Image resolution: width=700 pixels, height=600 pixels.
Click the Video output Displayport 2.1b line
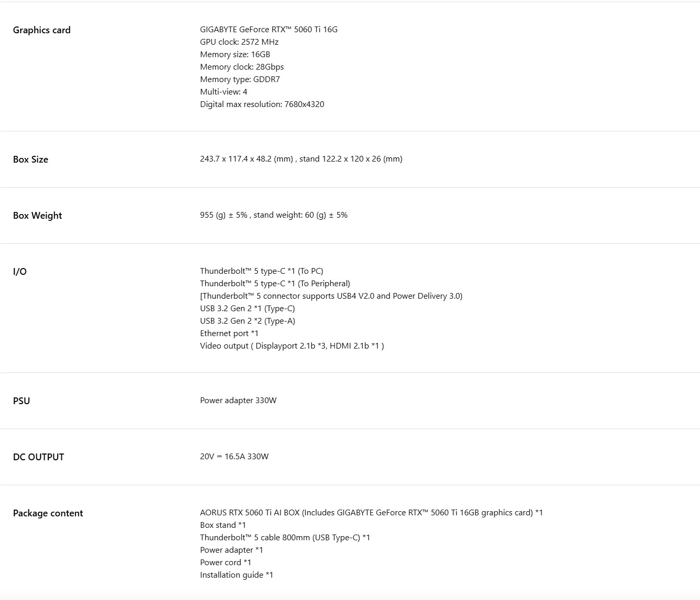tap(292, 346)
